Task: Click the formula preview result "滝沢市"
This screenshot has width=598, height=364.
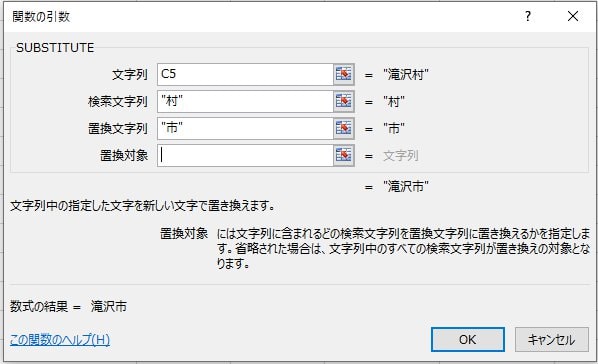Action: pos(406,187)
